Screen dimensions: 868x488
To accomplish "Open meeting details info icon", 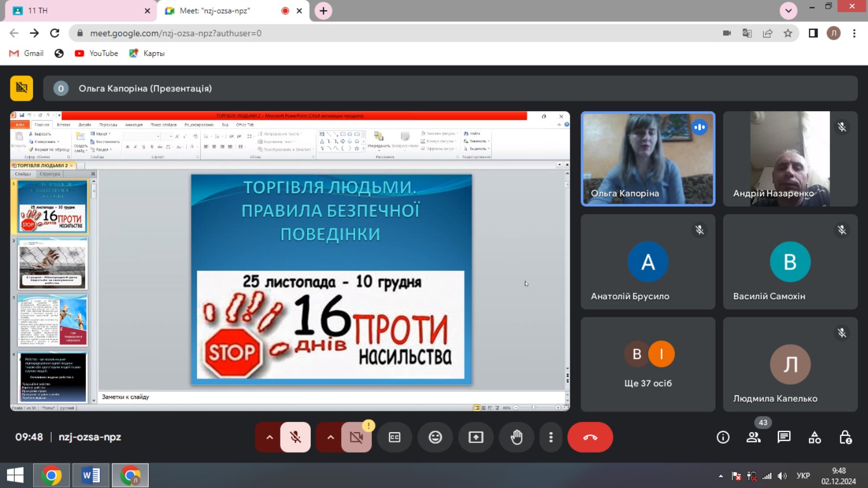I will click(723, 437).
